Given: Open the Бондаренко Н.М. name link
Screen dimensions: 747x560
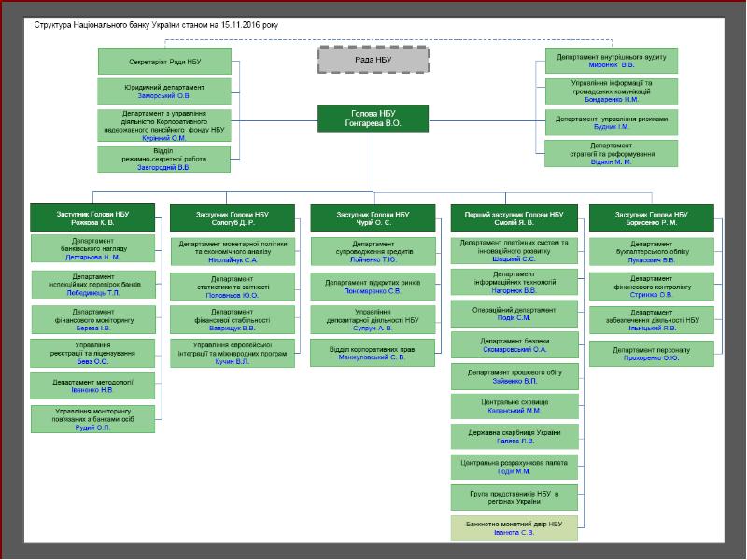Looking at the screenshot, I should tap(612, 98).
